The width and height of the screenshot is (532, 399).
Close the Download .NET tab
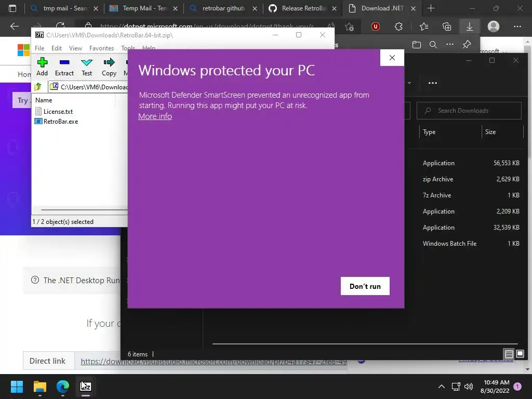click(x=413, y=8)
